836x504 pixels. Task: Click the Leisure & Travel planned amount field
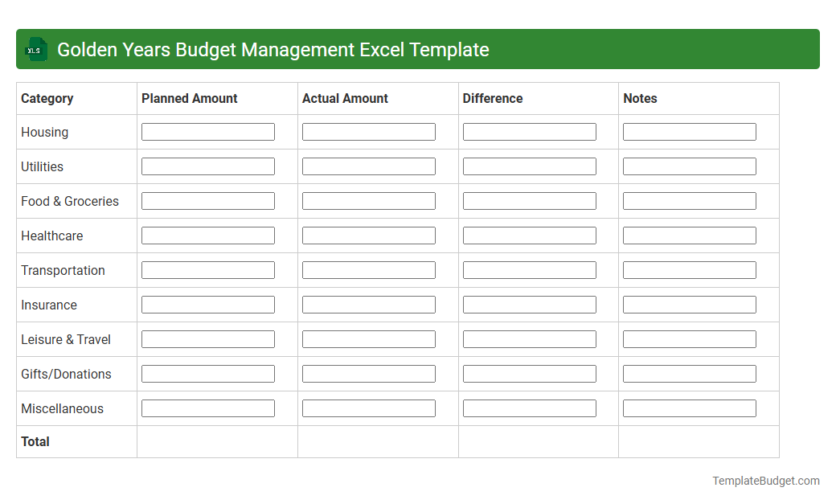(x=207, y=338)
